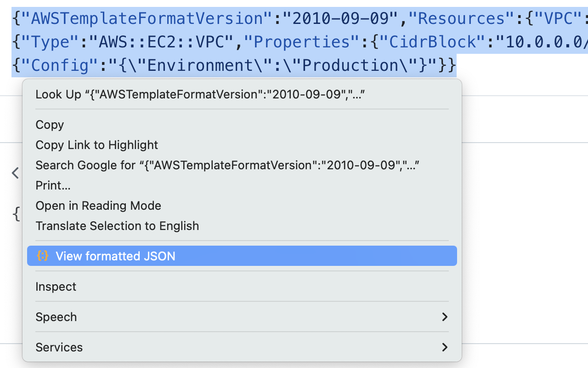The image size is (588, 368).
Task: Click the JSON braces icon beside View formatted JSON
Action: pyautogui.click(x=43, y=256)
